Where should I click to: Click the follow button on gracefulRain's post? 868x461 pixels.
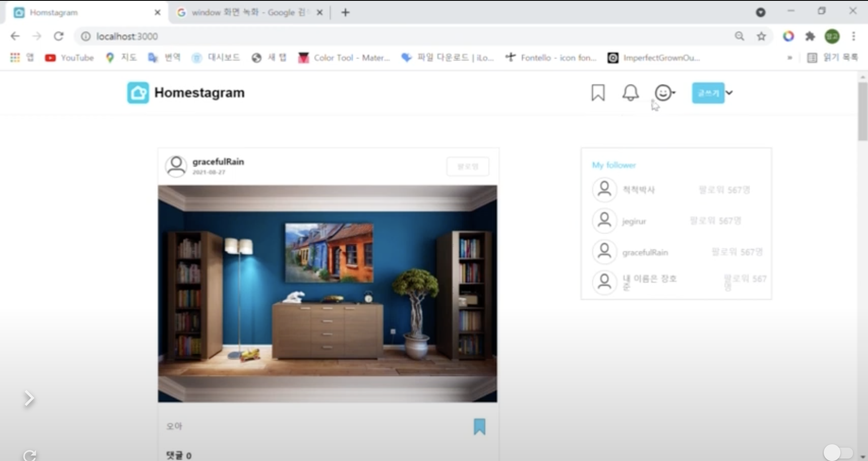click(467, 166)
